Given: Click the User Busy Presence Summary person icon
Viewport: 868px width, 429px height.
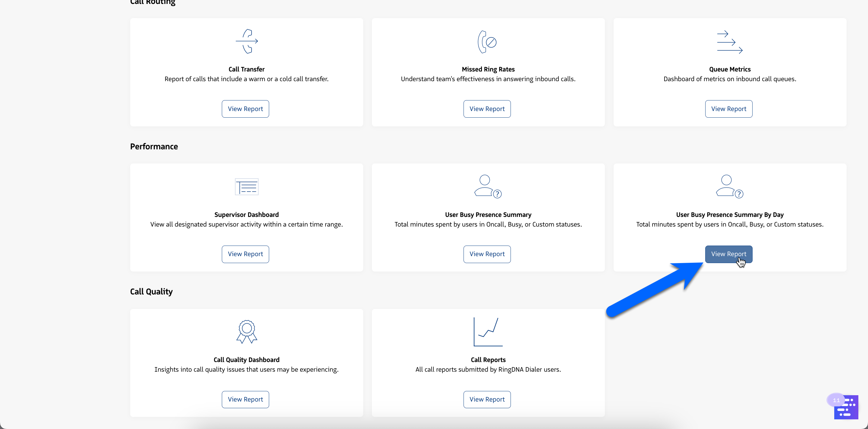Looking at the screenshot, I should 488,186.
